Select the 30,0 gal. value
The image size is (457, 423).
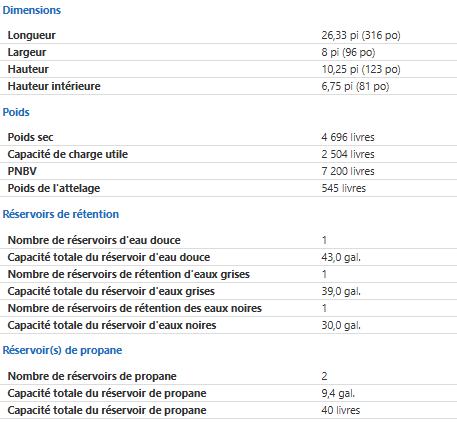pos(341,325)
